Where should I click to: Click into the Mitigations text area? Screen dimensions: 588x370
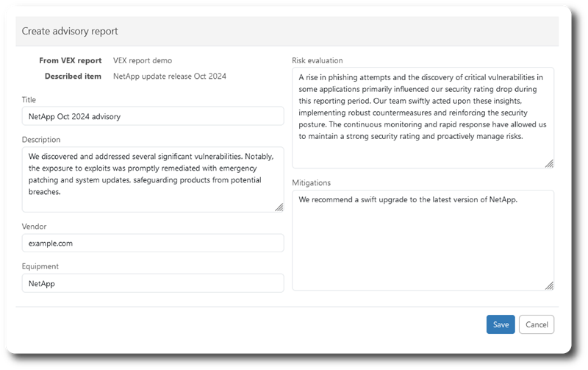tap(423, 240)
